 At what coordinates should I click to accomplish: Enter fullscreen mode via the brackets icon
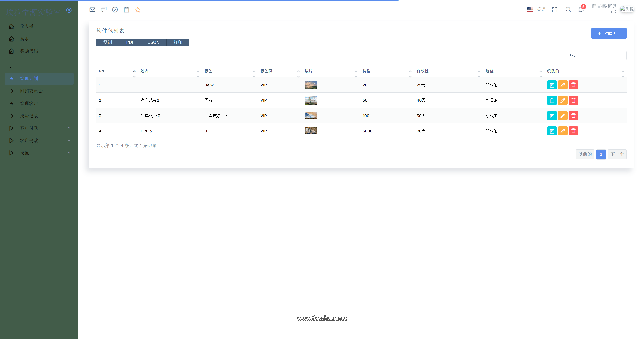click(555, 10)
